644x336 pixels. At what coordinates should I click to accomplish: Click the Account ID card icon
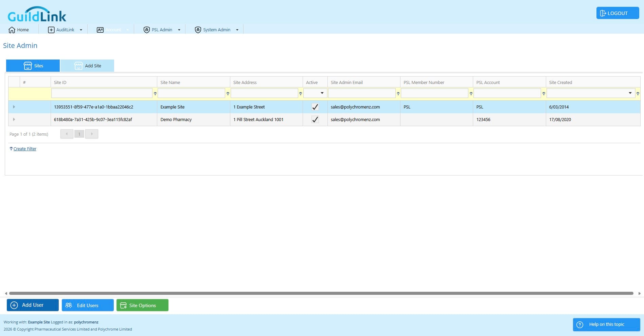coord(100,30)
